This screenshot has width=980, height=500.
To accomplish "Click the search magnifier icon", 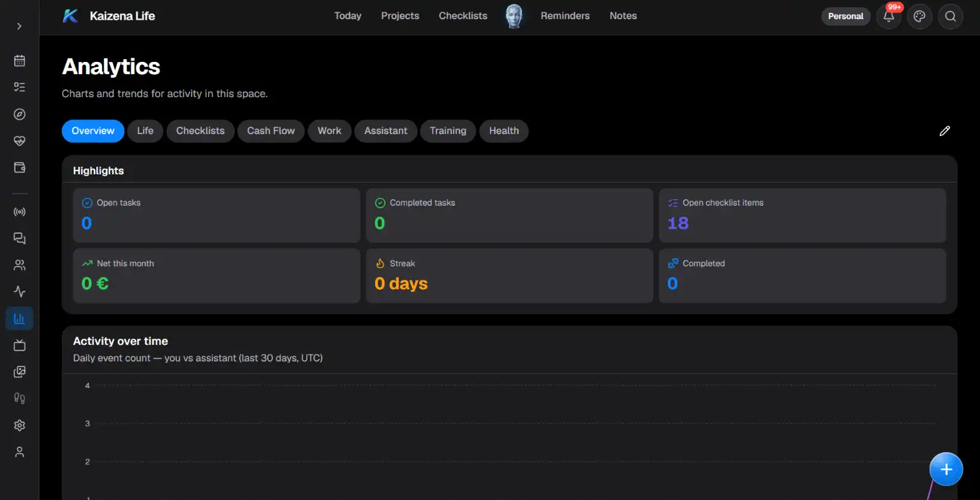I will [951, 17].
